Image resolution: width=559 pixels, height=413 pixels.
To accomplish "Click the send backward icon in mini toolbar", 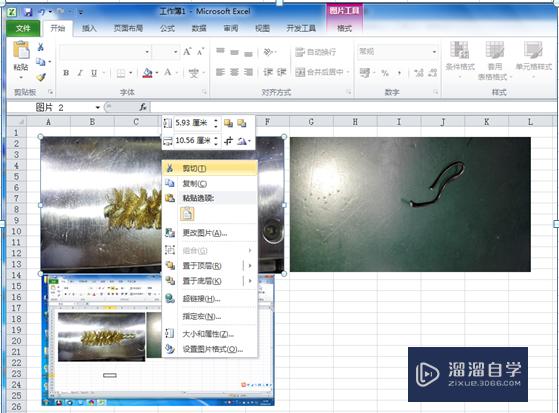I will pos(242,123).
